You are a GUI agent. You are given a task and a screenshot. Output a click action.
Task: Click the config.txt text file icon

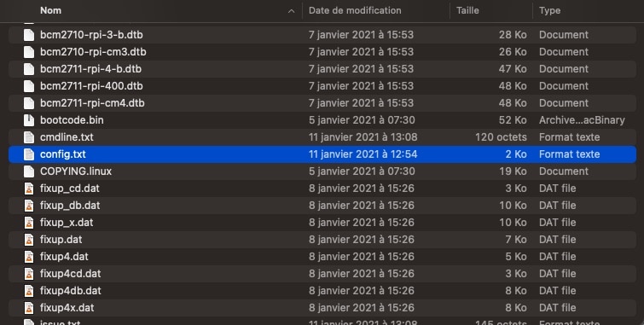point(29,154)
